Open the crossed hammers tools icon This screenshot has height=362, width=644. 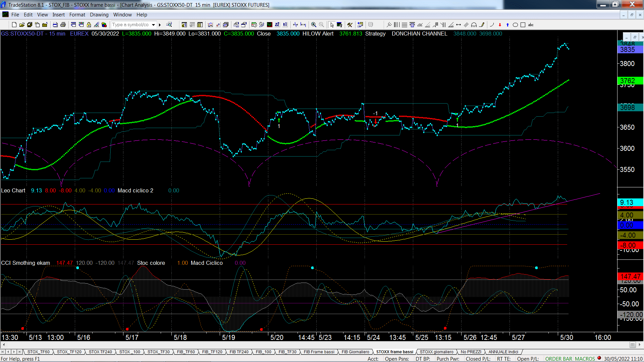click(x=350, y=24)
